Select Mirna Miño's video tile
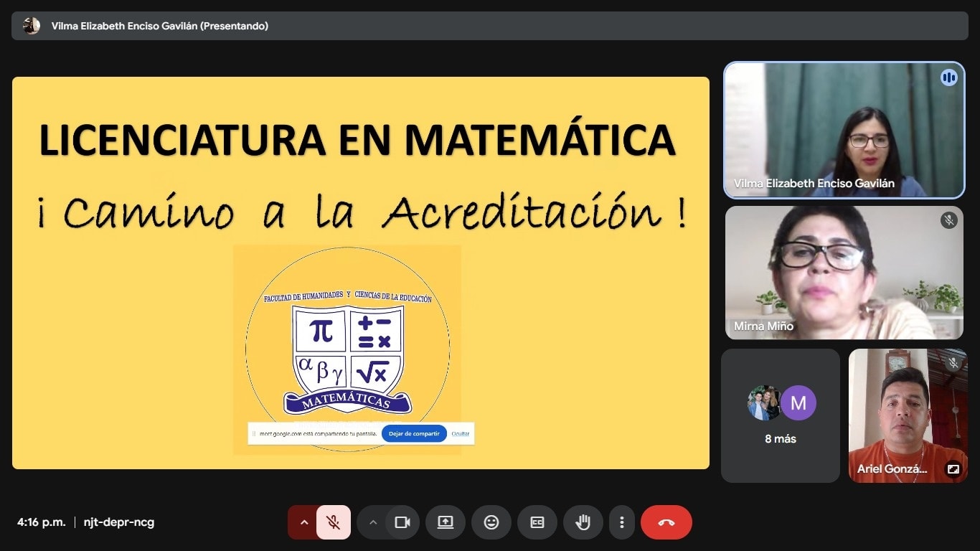Screen dimensions: 980x551 844,273
